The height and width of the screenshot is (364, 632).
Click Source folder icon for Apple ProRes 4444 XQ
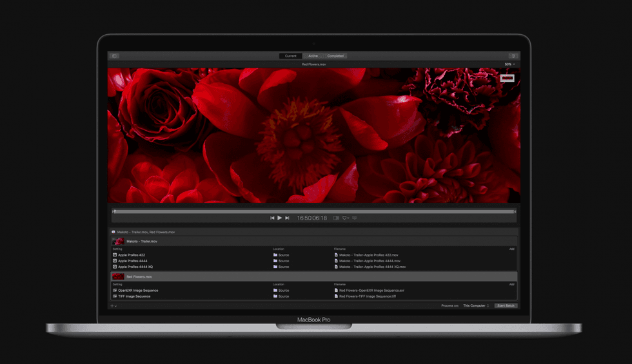(x=275, y=267)
